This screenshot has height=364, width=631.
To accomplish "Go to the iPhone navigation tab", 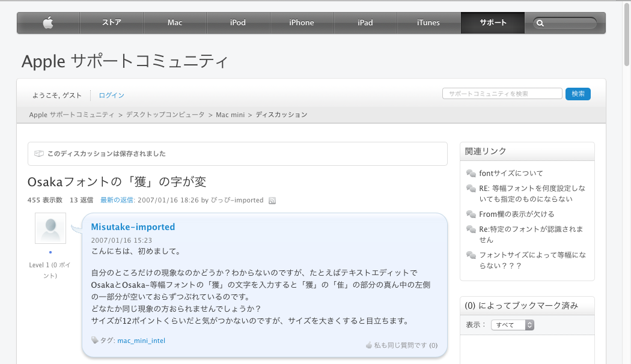I will 302,22.
